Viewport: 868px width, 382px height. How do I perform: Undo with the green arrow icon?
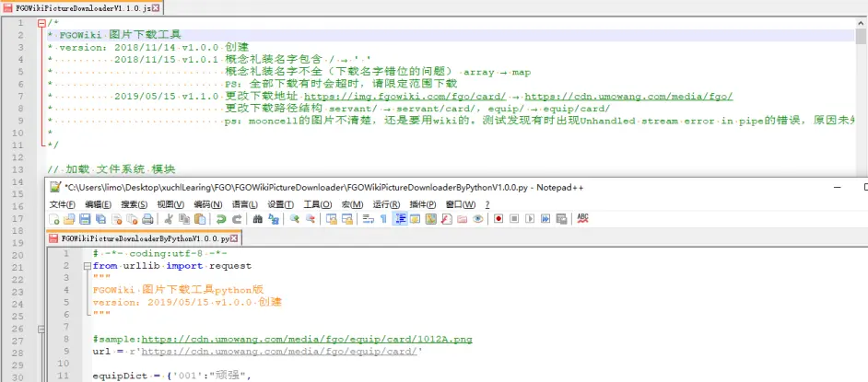pyautogui.click(x=221, y=219)
